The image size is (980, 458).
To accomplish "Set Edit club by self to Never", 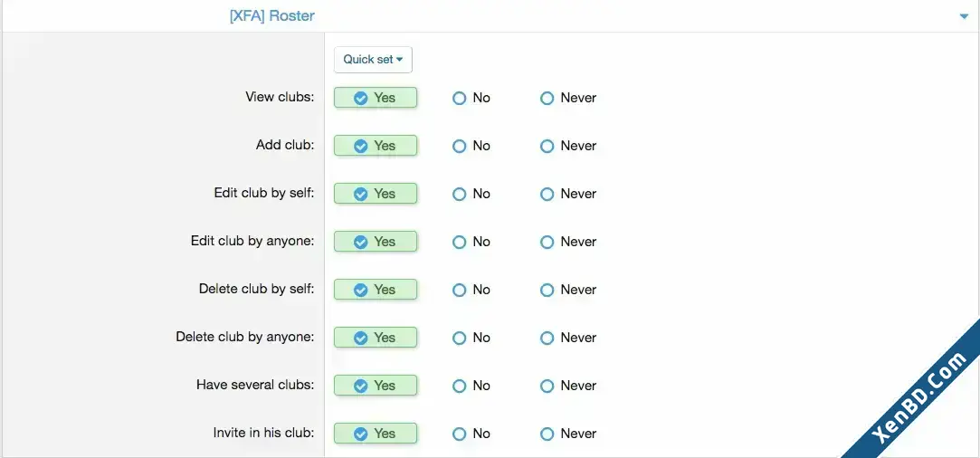I will coord(568,195).
